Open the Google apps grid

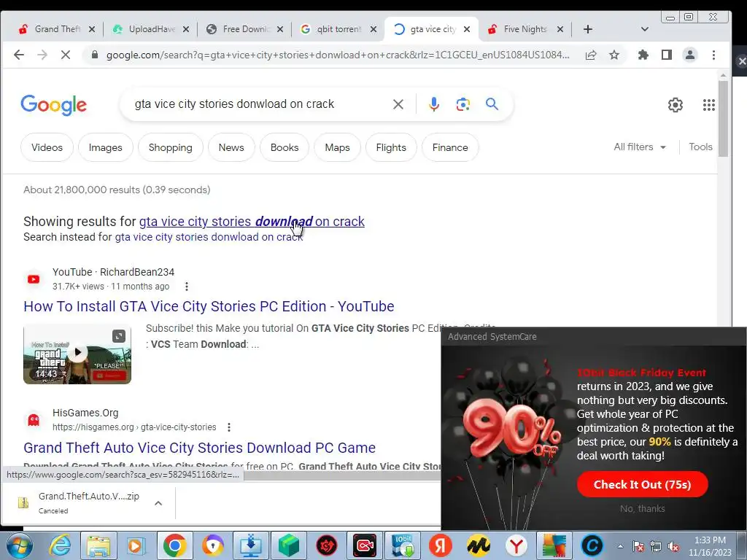[x=709, y=105]
